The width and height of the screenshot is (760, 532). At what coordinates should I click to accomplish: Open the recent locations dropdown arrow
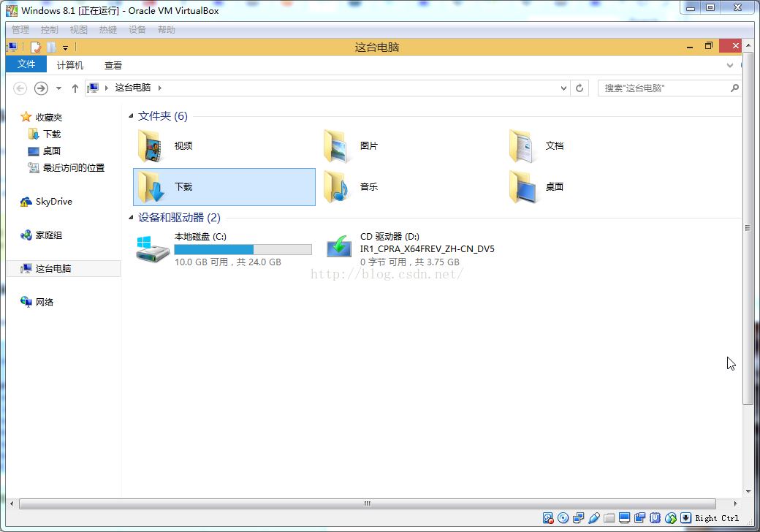click(58, 88)
